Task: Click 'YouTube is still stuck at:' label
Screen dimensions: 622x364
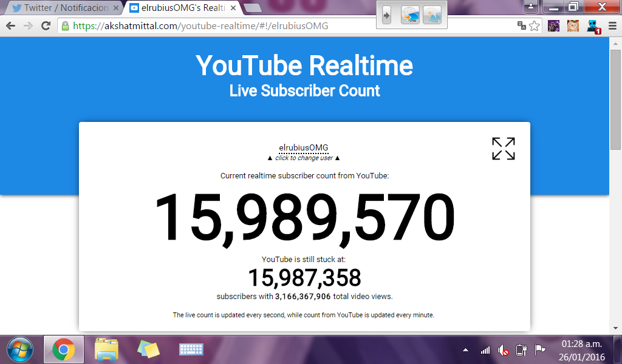Action: (304, 260)
